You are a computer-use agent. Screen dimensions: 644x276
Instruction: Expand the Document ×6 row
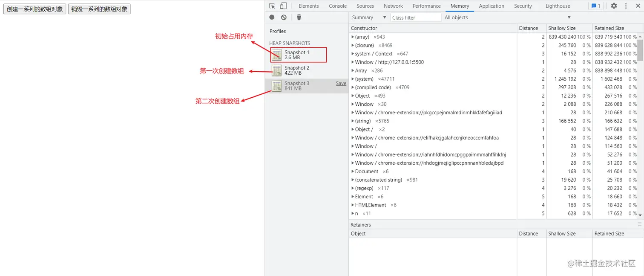[353, 171]
